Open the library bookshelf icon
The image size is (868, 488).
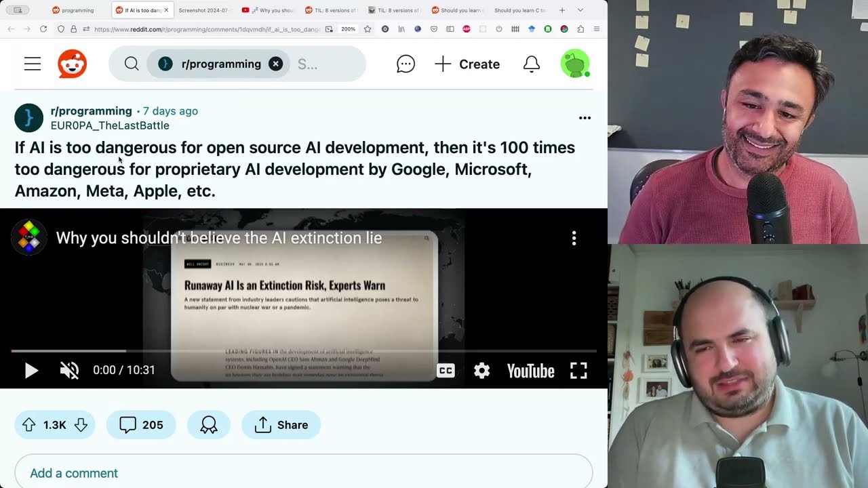[401, 29]
